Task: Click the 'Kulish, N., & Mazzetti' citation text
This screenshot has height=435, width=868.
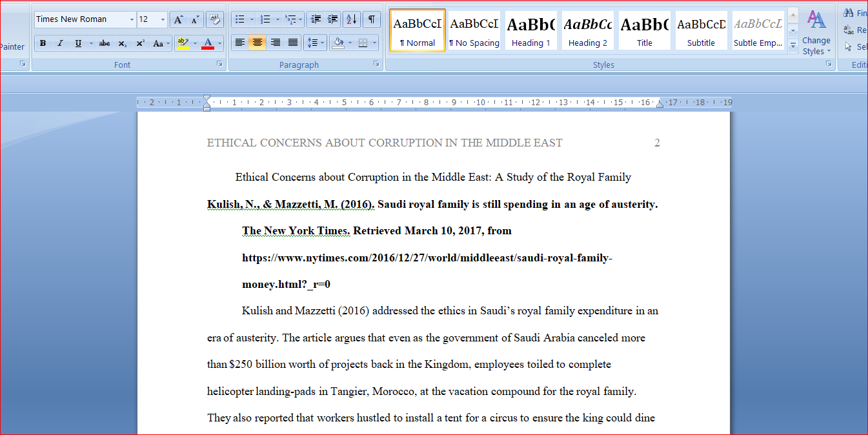Action: click(x=290, y=205)
